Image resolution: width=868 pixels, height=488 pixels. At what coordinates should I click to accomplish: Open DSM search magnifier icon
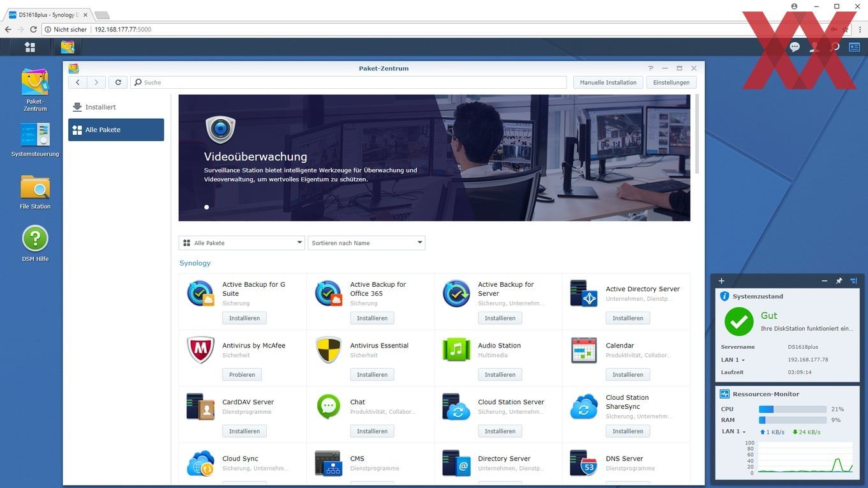pos(835,47)
